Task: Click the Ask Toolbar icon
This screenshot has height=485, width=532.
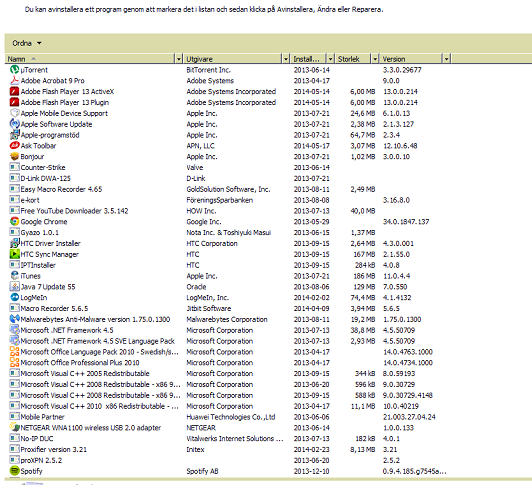Action: coord(14,146)
